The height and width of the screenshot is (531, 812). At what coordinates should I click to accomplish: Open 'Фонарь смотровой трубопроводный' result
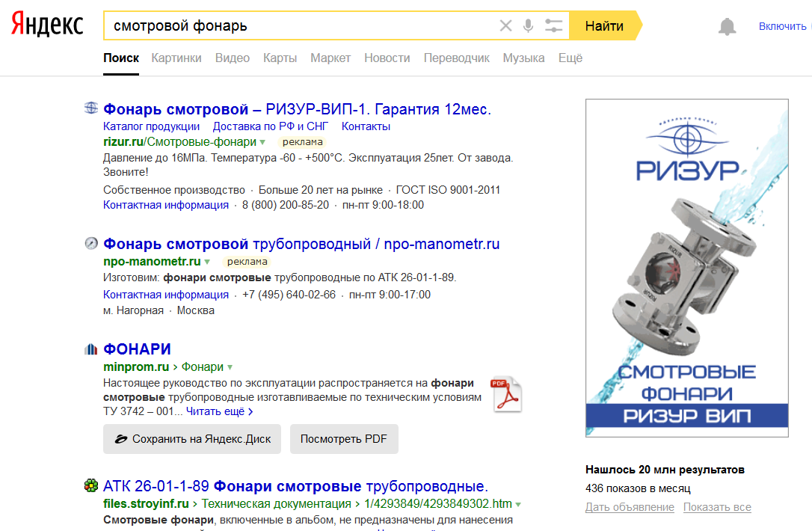tap(301, 244)
